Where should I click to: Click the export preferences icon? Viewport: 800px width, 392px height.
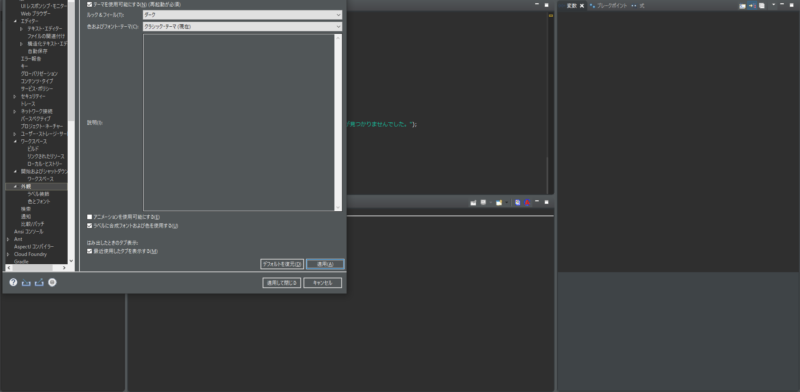tap(39, 282)
